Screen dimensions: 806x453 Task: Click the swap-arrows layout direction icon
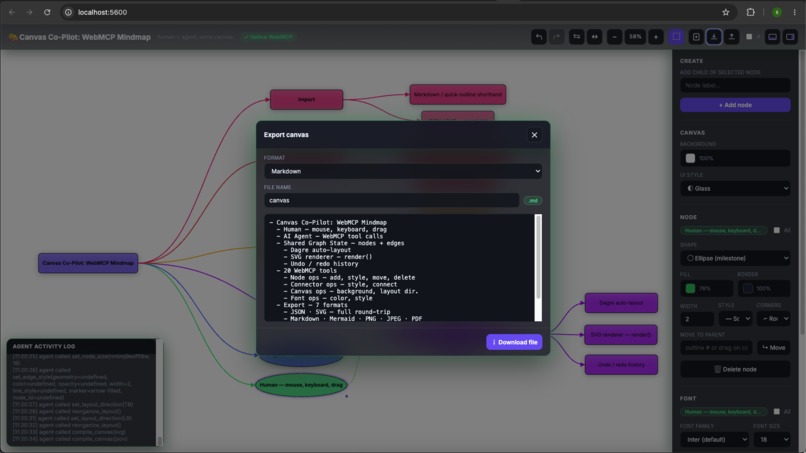(x=577, y=37)
